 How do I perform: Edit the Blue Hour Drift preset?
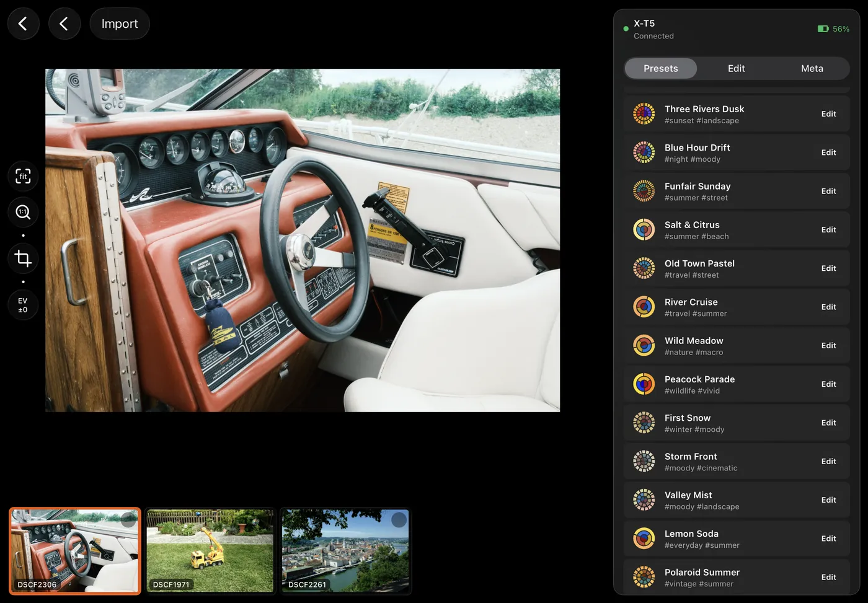pos(828,152)
